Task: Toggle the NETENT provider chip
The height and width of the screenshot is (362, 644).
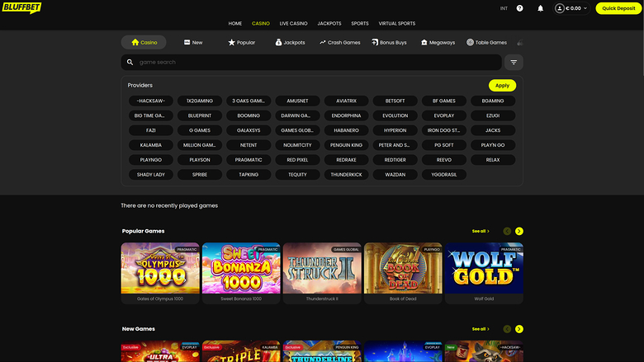Action: click(249, 145)
